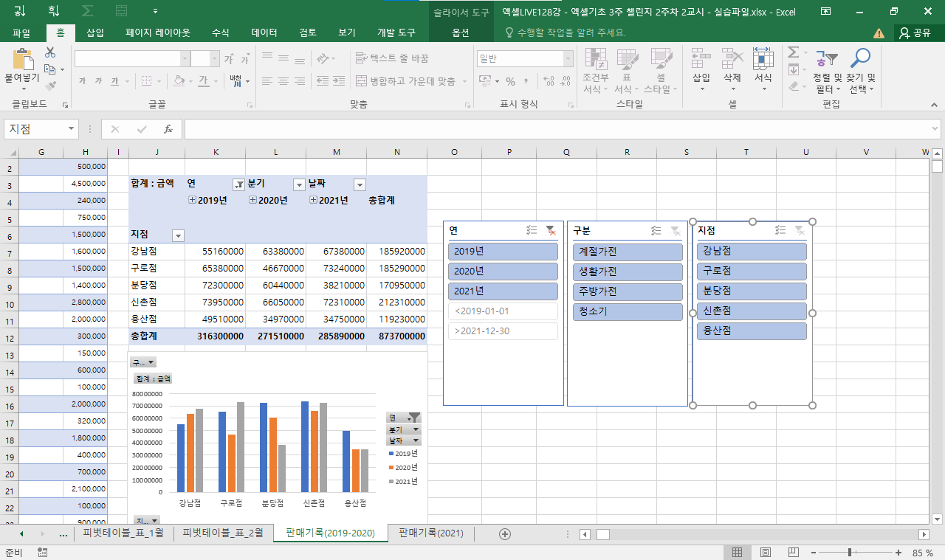
Task: Open the 파일 (File) tab
Action: click(21, 32)
